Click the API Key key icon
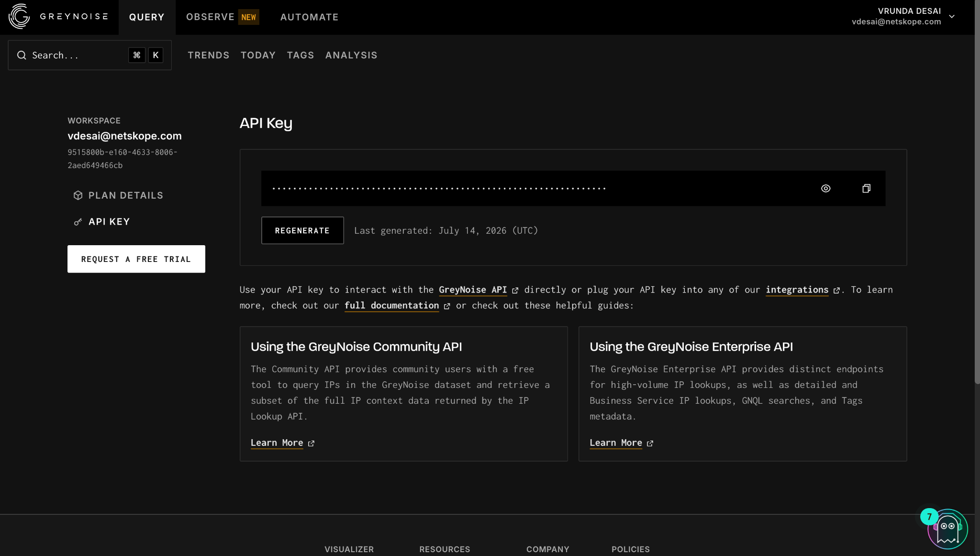Image resolution: width=980 pixels, height=556 pixels. [78, 222]
